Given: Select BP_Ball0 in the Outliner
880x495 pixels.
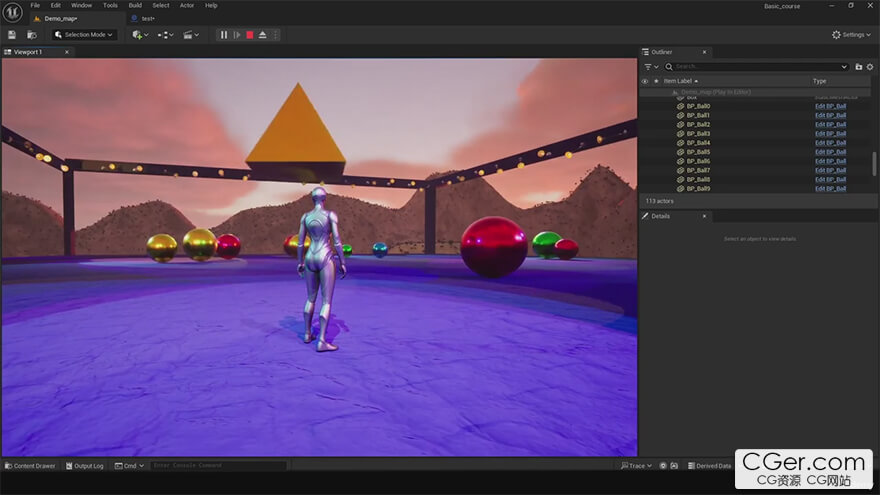Looking at the screenshot, I should 698,106.
